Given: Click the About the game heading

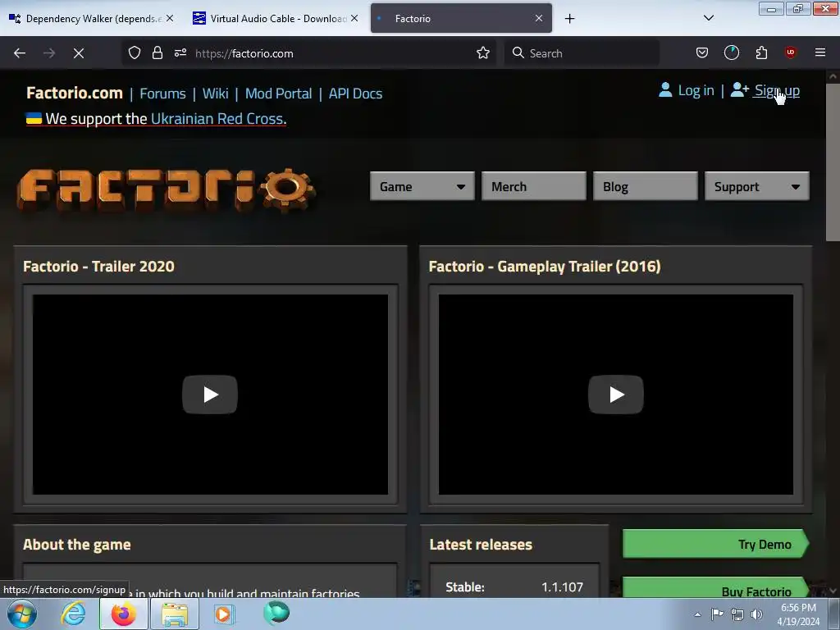Looking at the screenshot, I should point(76,545).
